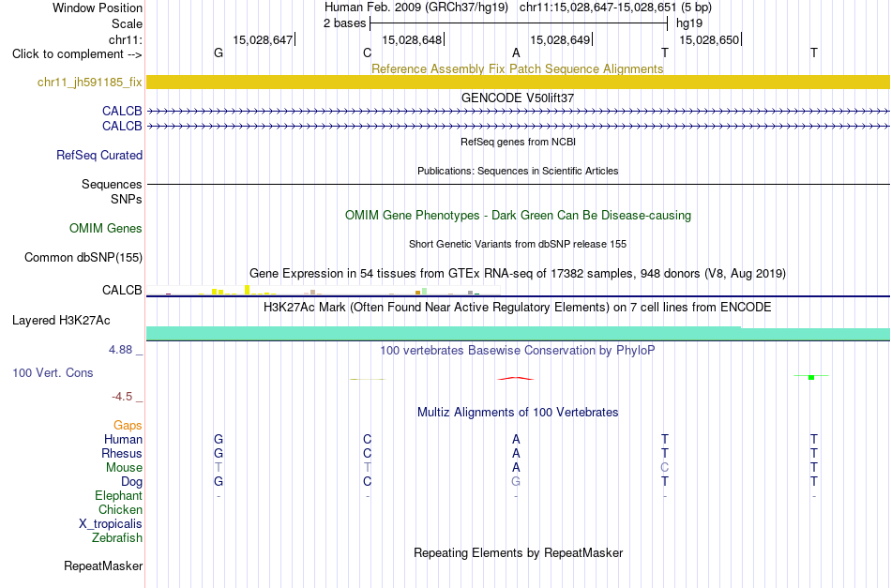Open the GTEx Gene Expression track title
The image size is (891, 588).
coord(518,273)
